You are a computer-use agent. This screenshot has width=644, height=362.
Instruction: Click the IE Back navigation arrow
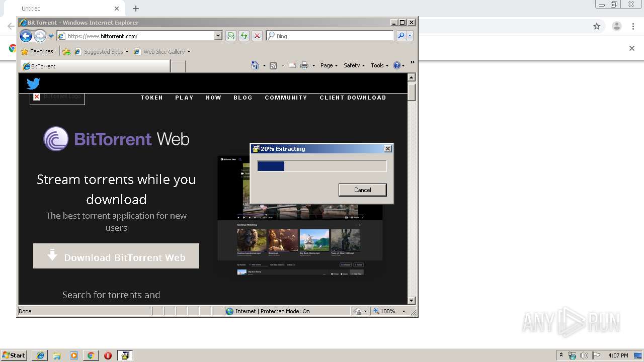(26, 36)
